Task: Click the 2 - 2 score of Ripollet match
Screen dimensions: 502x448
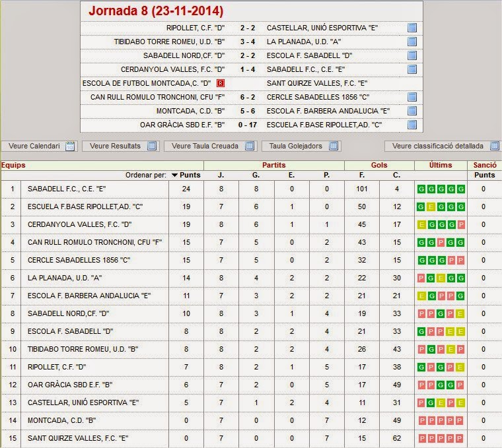Action: pyautogui.click(x=248, y=28)
